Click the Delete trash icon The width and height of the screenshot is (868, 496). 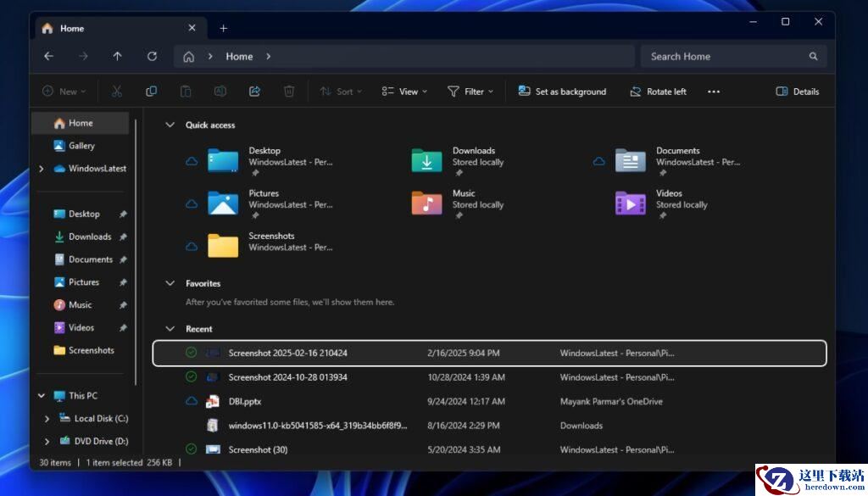pos(289,92)
